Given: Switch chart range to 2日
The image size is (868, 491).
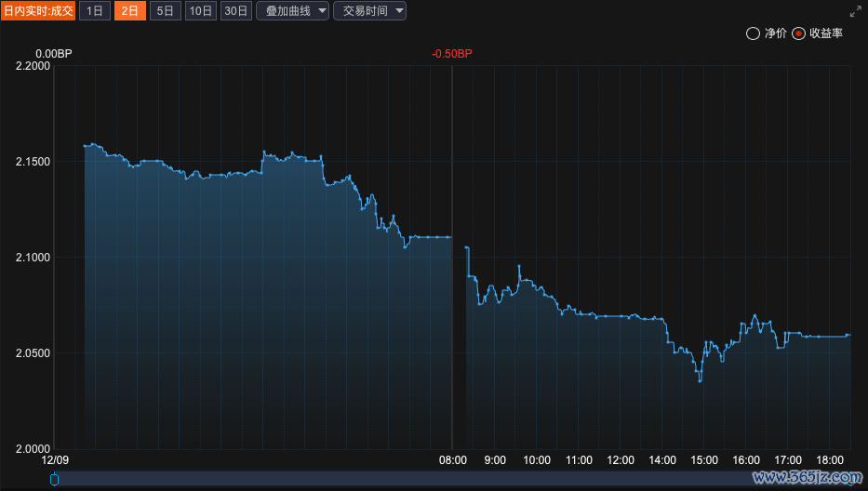Looking at the screenshot, I should (x=130, y=10).
